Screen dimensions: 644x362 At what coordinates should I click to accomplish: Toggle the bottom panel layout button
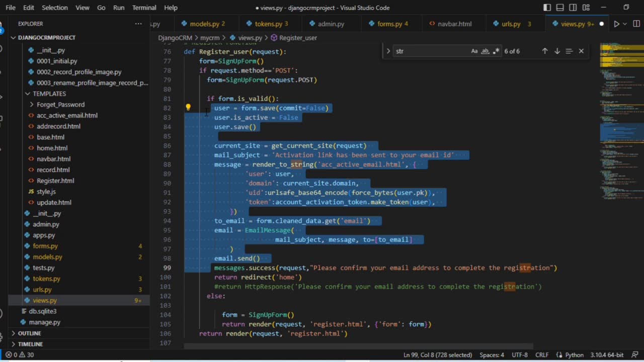pos(560,8)
